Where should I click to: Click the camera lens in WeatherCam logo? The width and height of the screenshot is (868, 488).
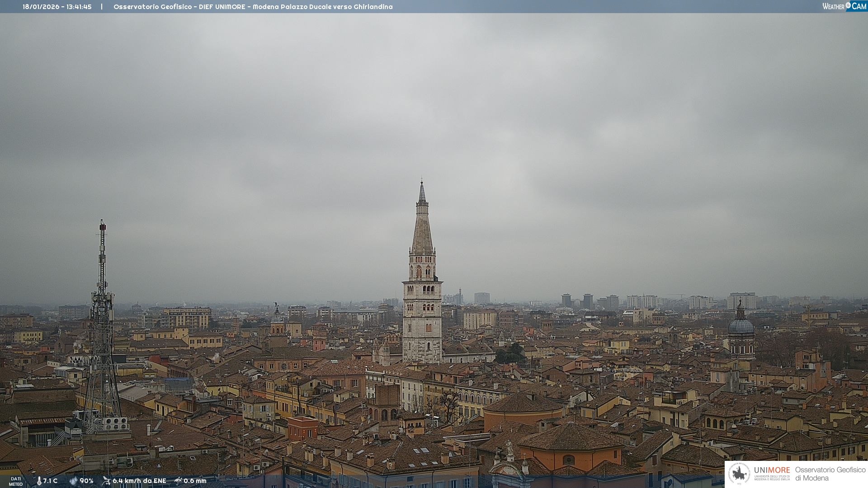848,5
